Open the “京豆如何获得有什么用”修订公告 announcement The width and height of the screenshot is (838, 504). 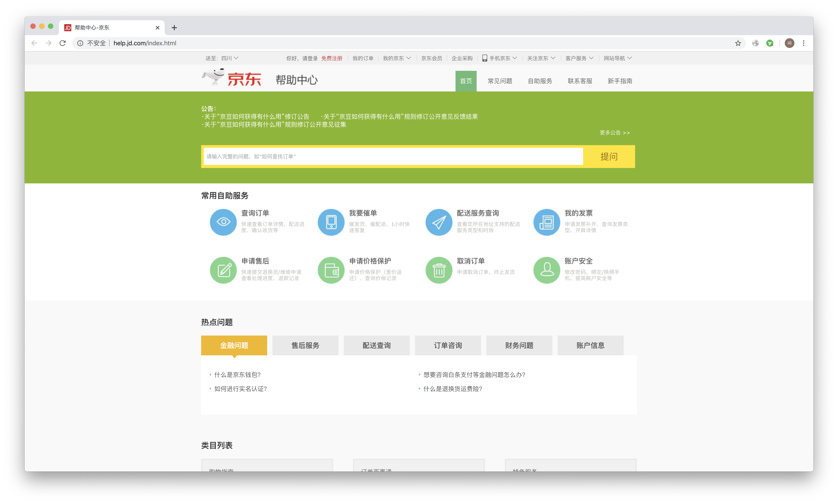click(x=257, y=117)
